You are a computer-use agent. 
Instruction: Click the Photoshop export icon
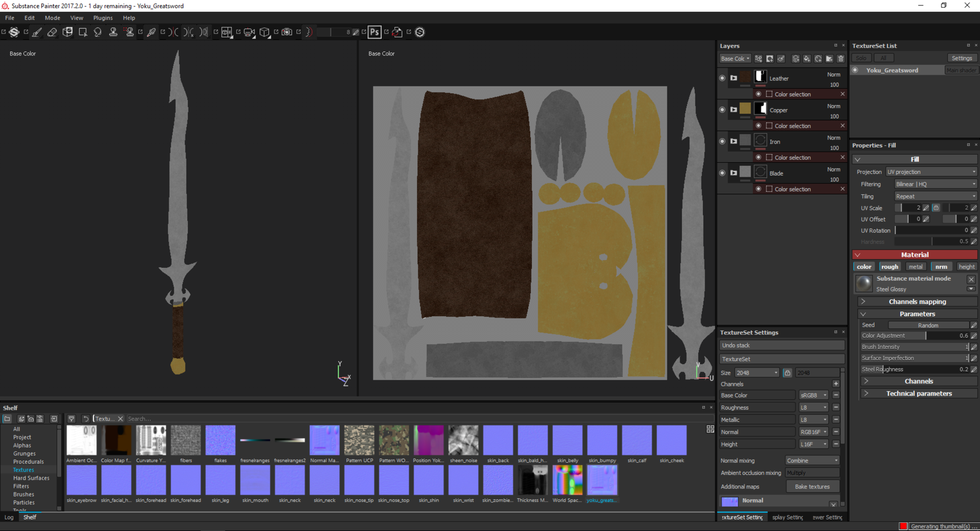[374, 32]
